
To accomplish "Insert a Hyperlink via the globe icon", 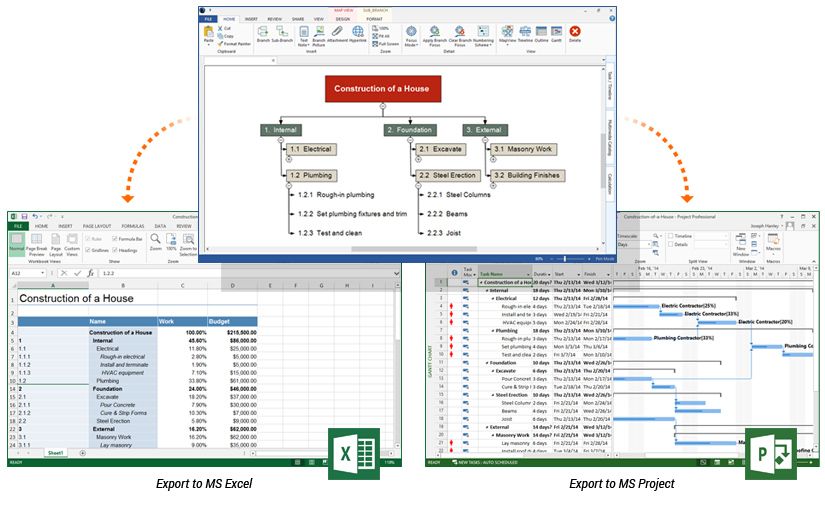I will click(358, 34).
